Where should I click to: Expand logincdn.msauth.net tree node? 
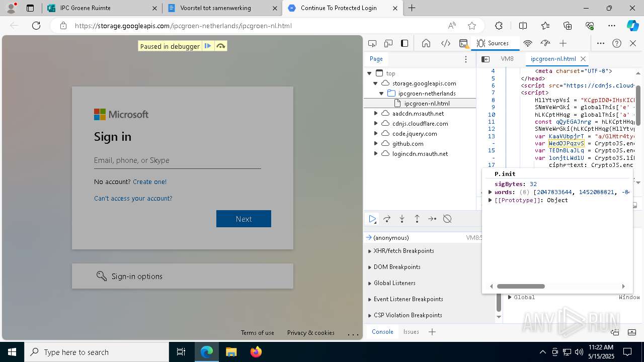pyautogui.click(x=375, y=154)
